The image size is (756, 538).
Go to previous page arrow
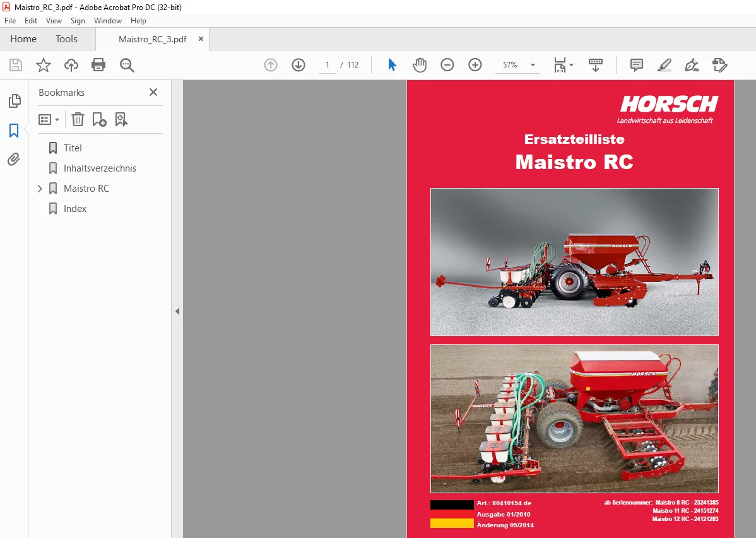pyautogui.click(x=271, y=64)
